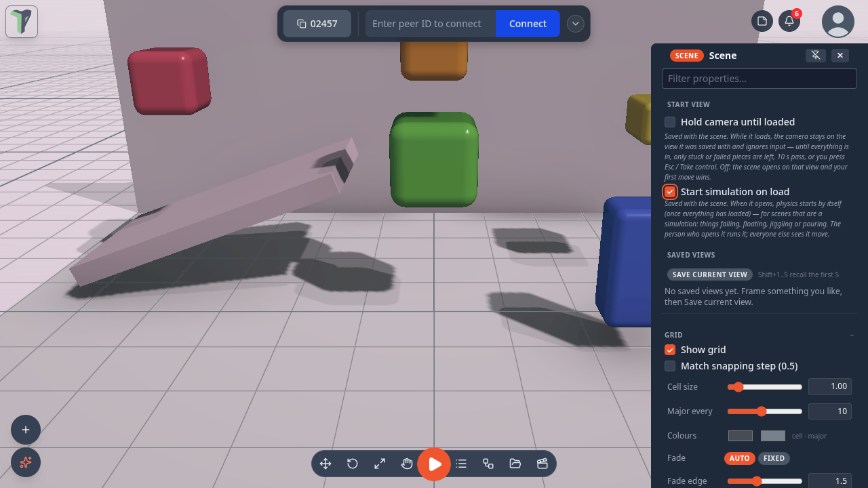Select the Rotate tool in bottom toolbar
Image resolution: width=868 pixels, height=488 pixels.
[353, 464]
